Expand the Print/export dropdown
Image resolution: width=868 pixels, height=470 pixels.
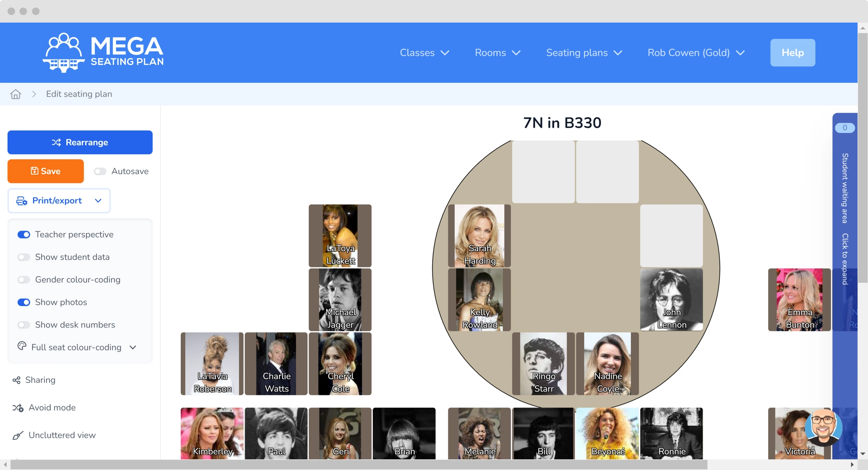coord(59,201)
